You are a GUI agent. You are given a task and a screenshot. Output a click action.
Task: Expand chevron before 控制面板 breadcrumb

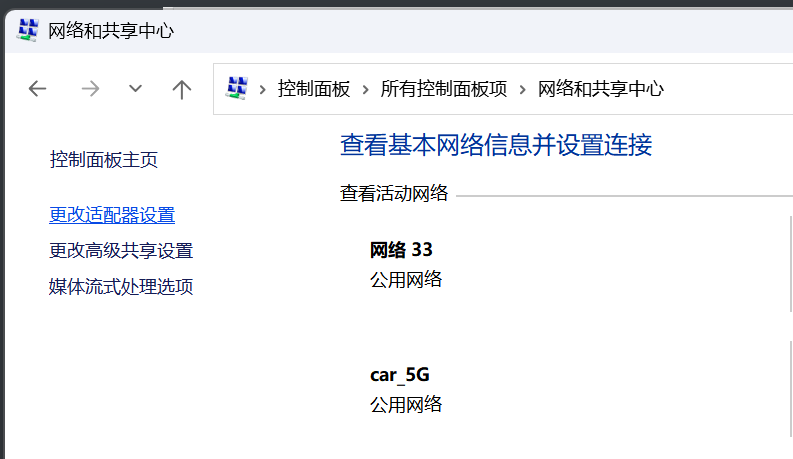point(262,90)
